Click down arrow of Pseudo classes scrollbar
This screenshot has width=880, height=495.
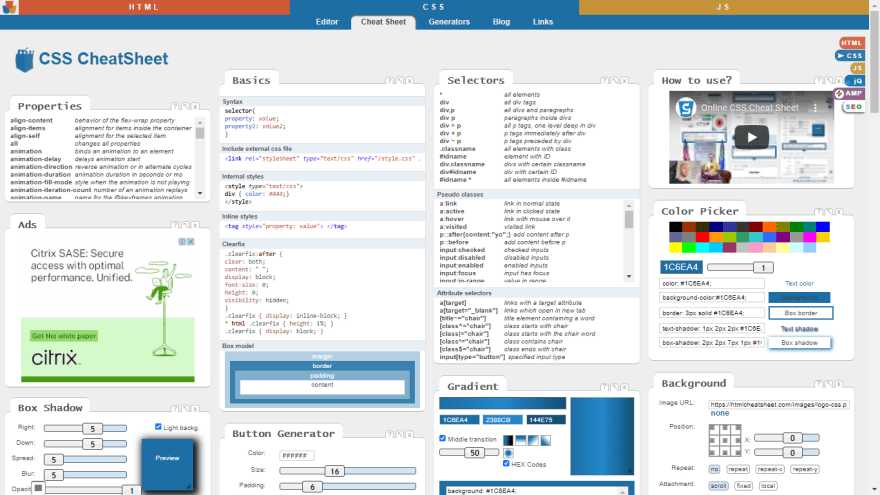pos(629,276)
